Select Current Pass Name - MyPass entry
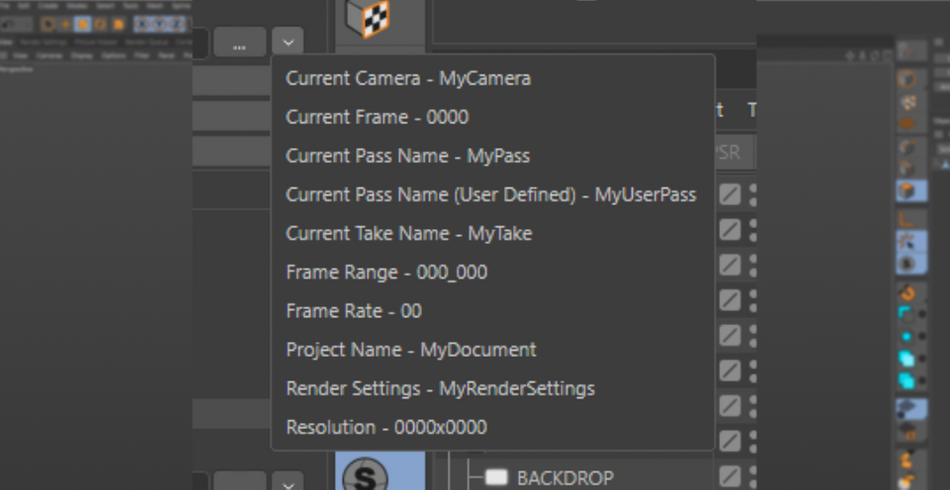This screenshot has width=950, height=490. click(x=493, y=156)
